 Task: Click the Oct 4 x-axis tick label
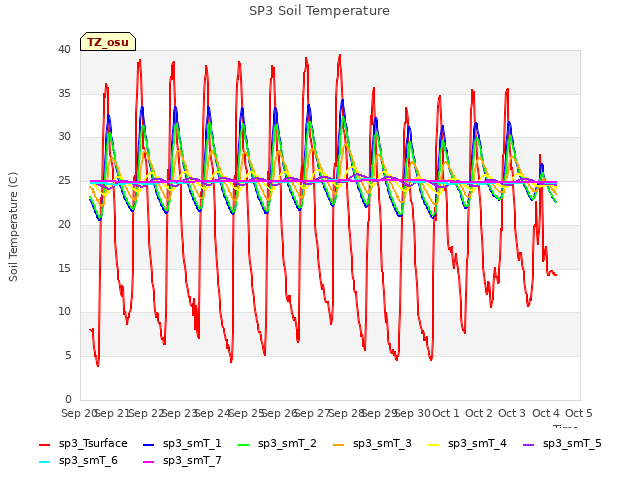[x=546, y=413]
